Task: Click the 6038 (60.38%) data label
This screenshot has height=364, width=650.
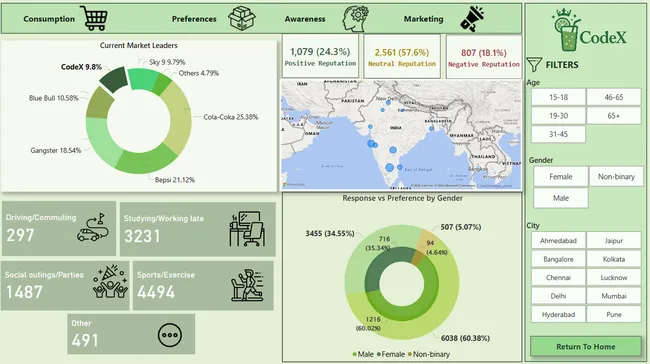Action: [x=465, y=338]
